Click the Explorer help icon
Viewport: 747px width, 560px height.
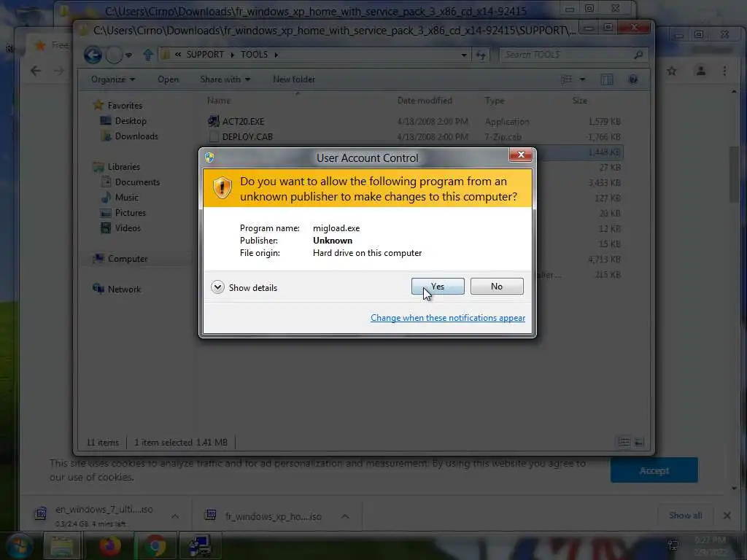(633, 79)
